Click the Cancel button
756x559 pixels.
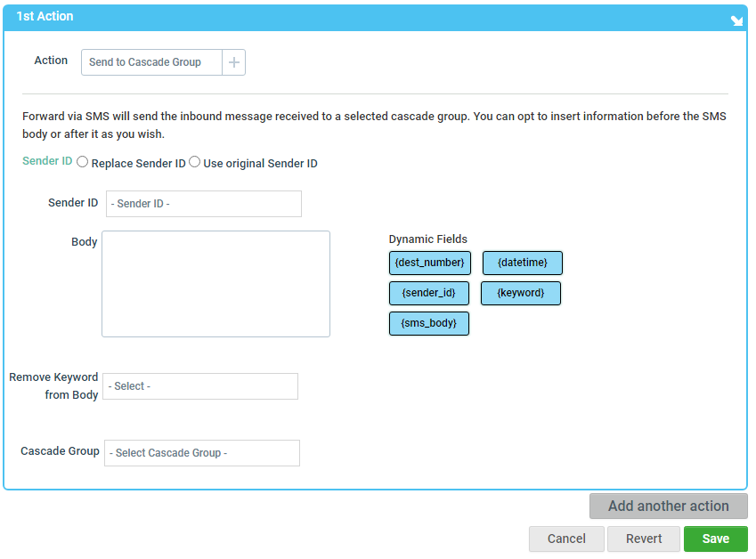pos(566,539)
